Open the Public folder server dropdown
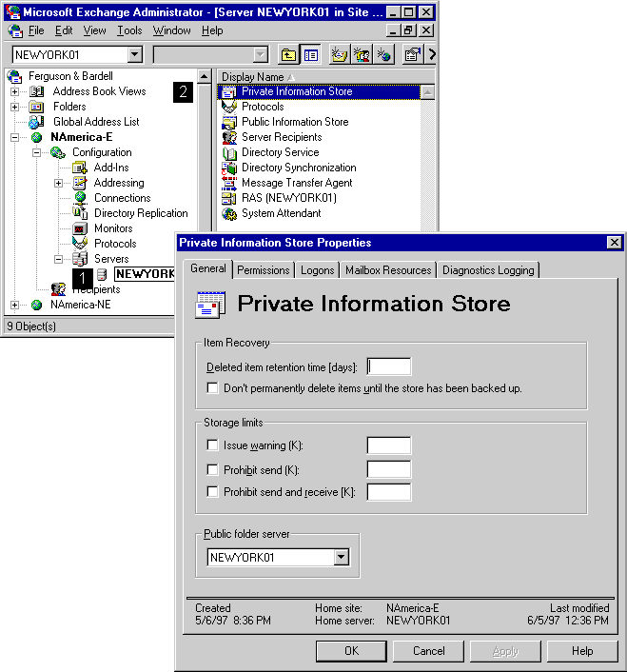 (342, 557)
